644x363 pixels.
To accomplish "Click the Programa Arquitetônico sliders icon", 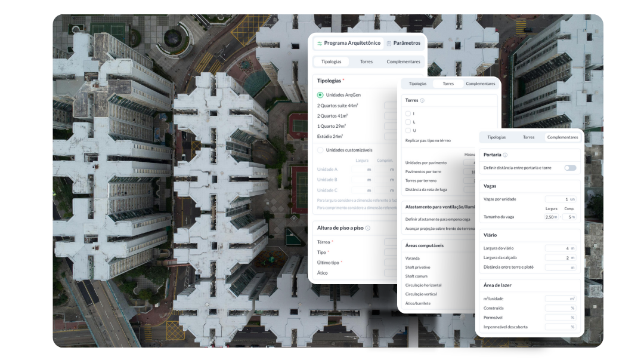I will coord(320,44).
